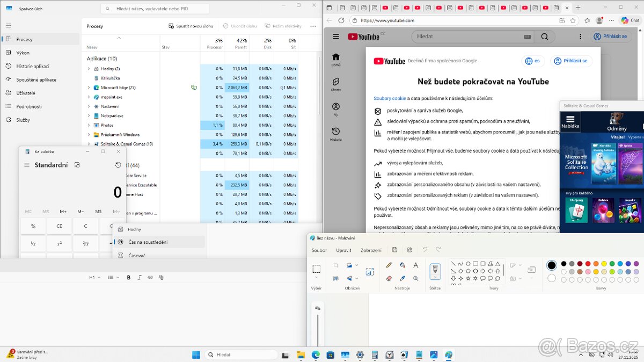Open the Soubor menu in Paint
The height and width of the screenshot is (362, 644).
tap(319, 250)
